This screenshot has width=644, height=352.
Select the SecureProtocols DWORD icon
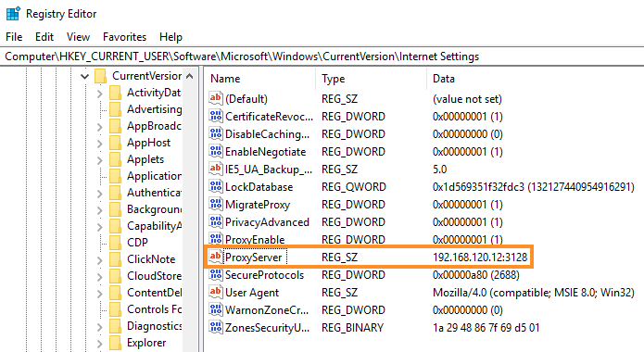pyautogui.click(x=216, y=275)
